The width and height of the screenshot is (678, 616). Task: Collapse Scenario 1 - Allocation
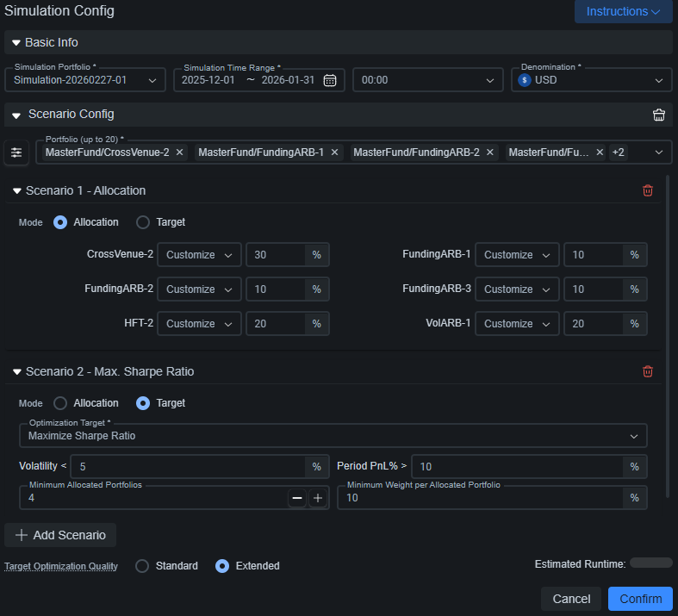17,191
